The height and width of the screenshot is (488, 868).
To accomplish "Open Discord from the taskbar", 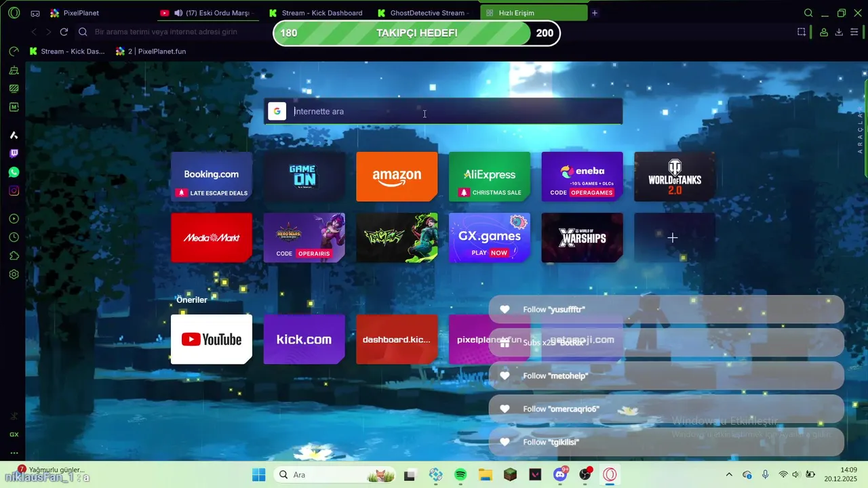I will (561, 474).
